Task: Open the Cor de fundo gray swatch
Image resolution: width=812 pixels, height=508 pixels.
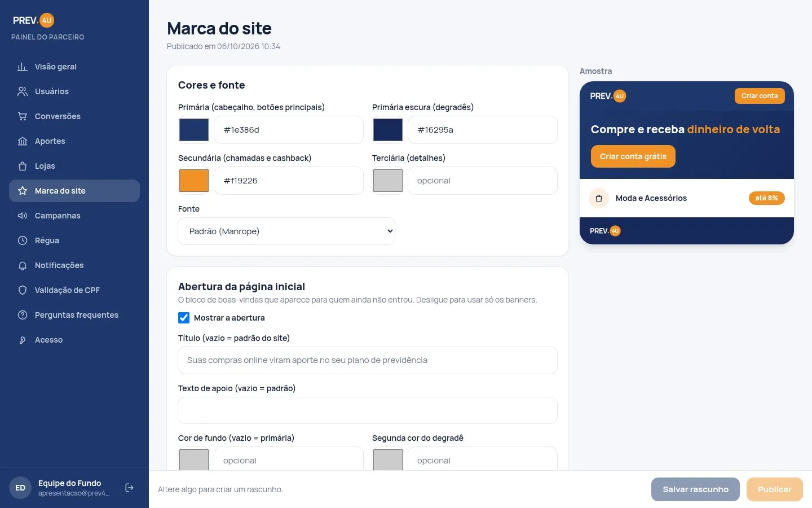Action: point(194,460)
